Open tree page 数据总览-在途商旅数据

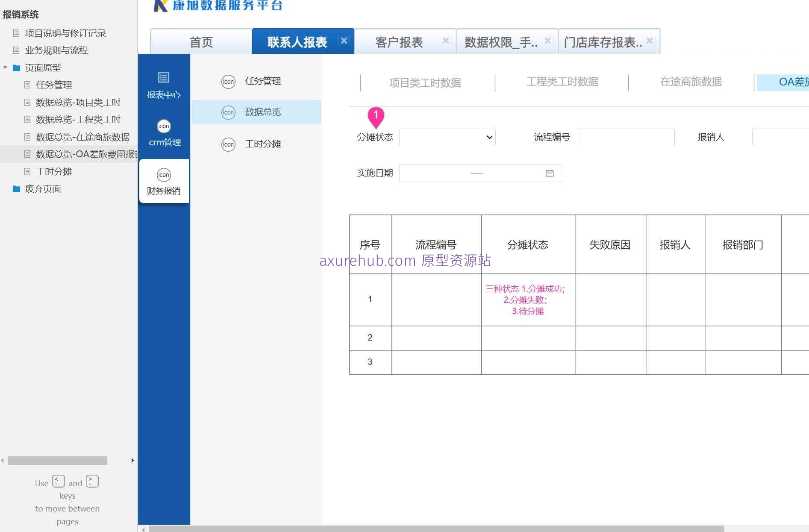point(83,137)
